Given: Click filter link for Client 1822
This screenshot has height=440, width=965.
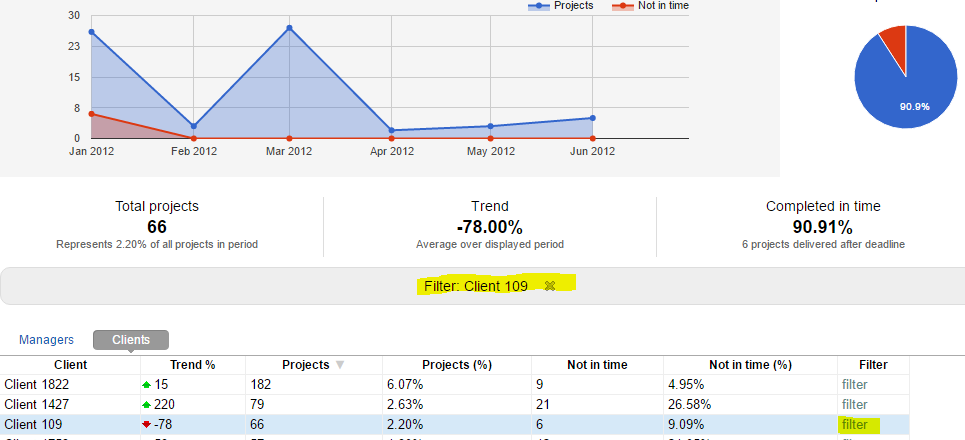Looking at the screenshot, I should (854, 384).
